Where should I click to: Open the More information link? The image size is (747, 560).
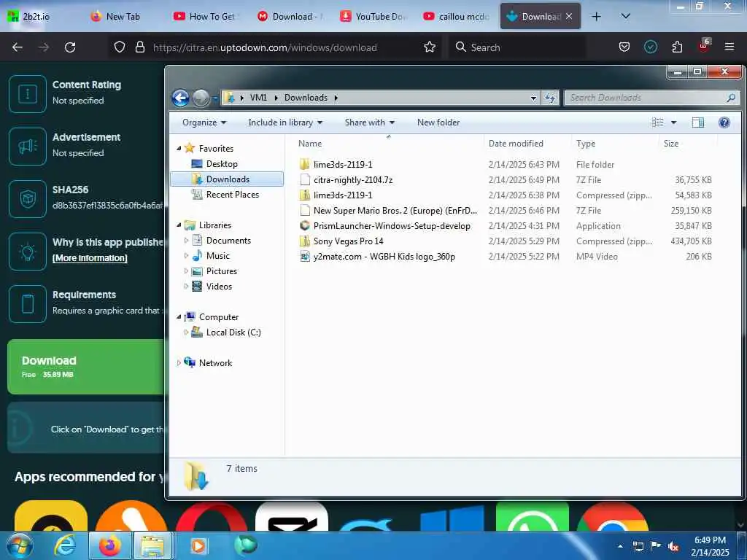[x=90, y=257]
